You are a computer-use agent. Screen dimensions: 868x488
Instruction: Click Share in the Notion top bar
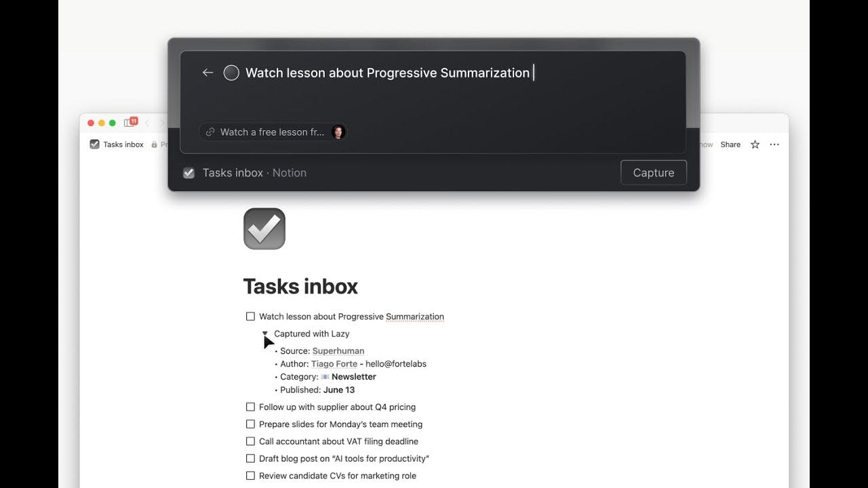[730, 144]
